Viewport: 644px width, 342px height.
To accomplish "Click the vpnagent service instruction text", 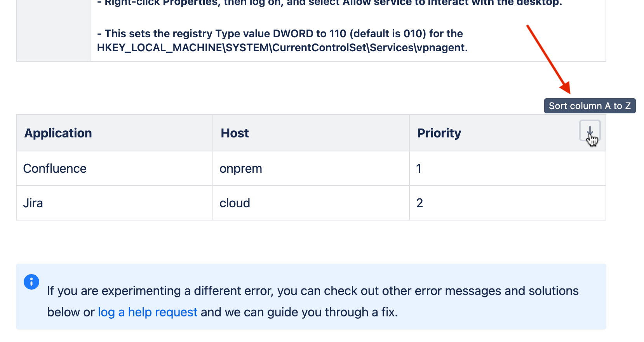I will (282, 40).
